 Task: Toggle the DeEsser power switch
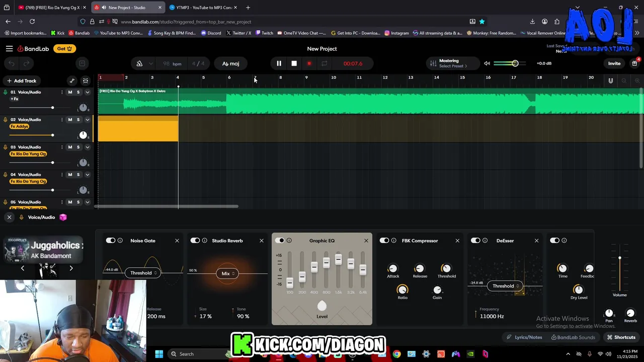475,240
